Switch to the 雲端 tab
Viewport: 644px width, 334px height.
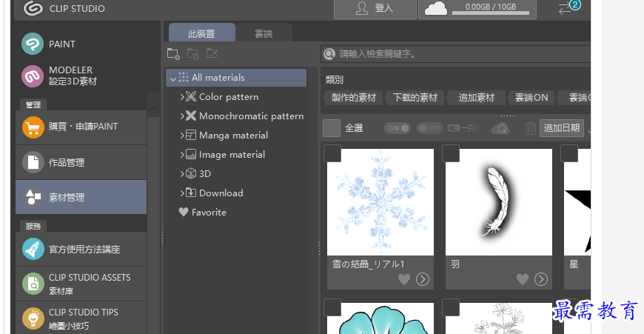click(264, 33)
